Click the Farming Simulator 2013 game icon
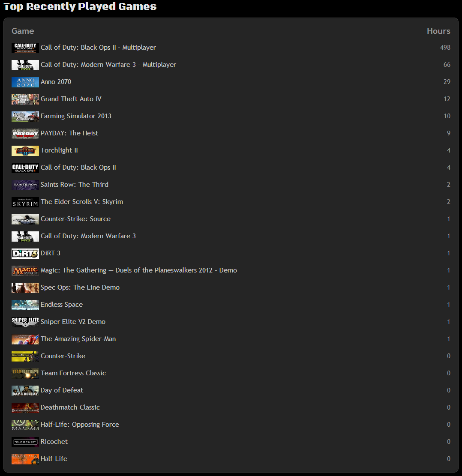Screen dimensions: 462x476 [x=25, y=116]
